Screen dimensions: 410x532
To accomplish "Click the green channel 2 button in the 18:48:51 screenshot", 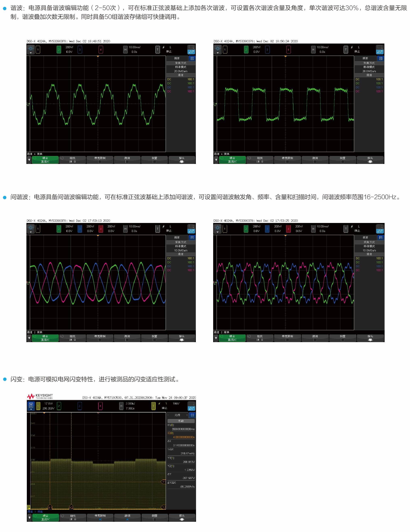I will tap(59, 49).
